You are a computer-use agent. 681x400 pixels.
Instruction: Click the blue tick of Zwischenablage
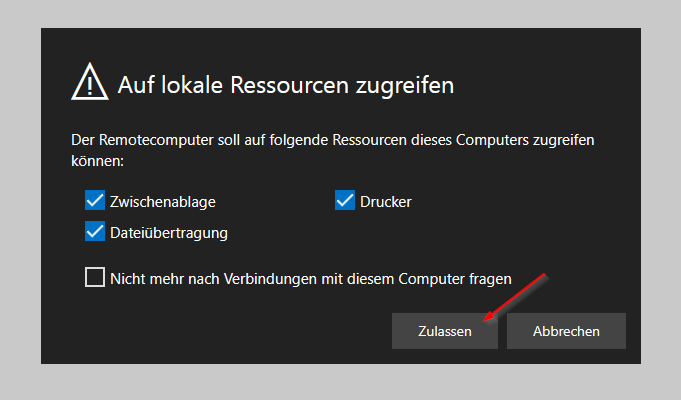click(x=95, y=200)
